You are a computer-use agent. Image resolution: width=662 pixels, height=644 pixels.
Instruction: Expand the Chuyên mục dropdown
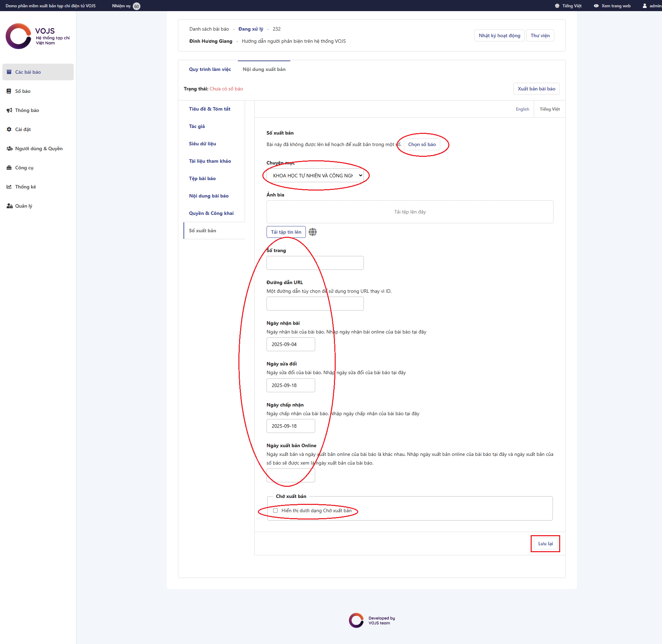click(315, 176)
